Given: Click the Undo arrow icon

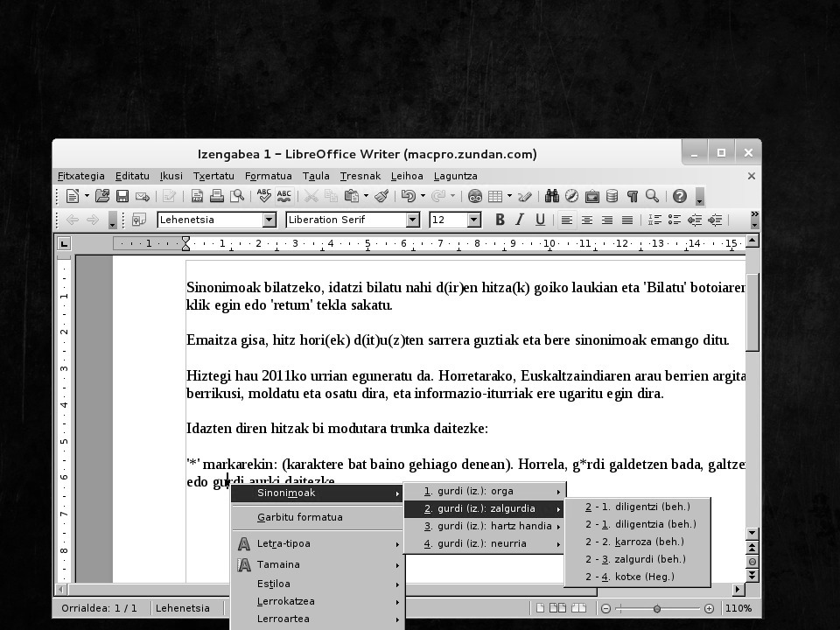Looking at the screenshot, I should tap(407, 197).
